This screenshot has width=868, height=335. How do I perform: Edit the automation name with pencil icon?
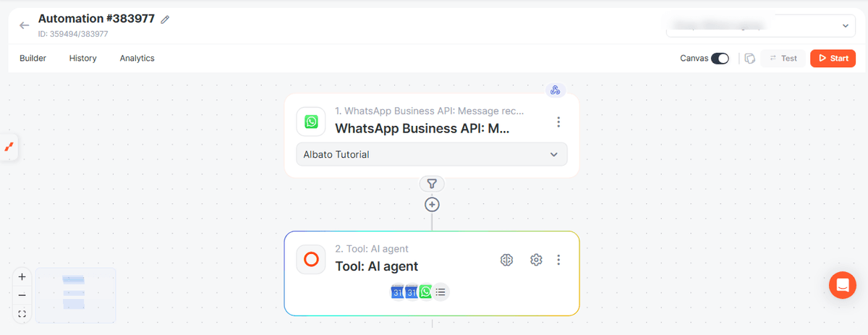click(x=165, y=20)
